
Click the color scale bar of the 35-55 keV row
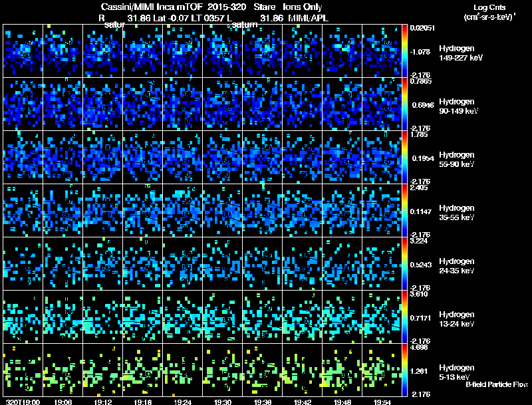(404, 211)
